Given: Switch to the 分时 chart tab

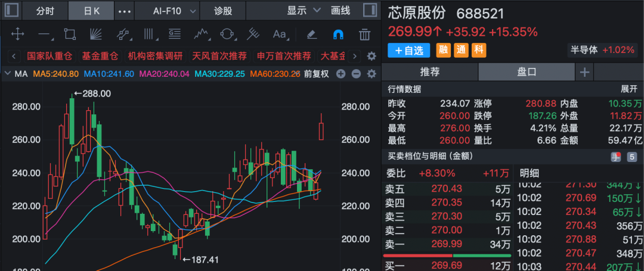Looking at the screenshot, I should pyautogui.click(x=45, y=11).
